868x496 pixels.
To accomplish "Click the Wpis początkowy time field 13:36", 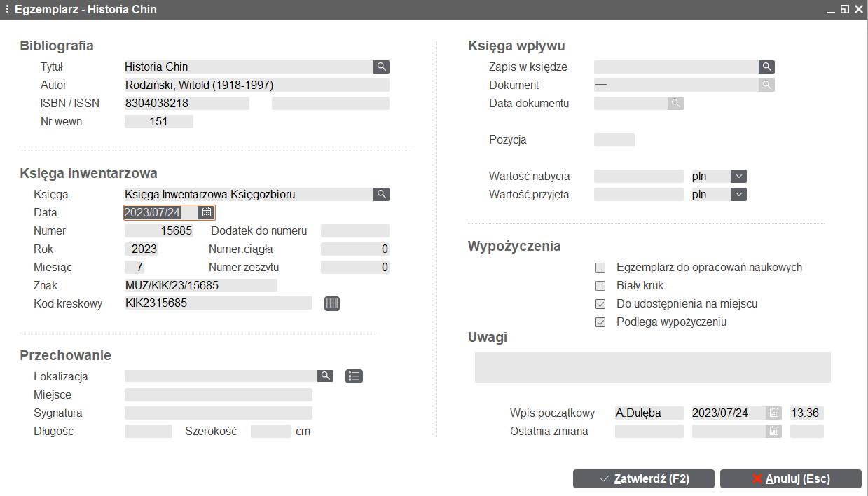I will [807, 413].
